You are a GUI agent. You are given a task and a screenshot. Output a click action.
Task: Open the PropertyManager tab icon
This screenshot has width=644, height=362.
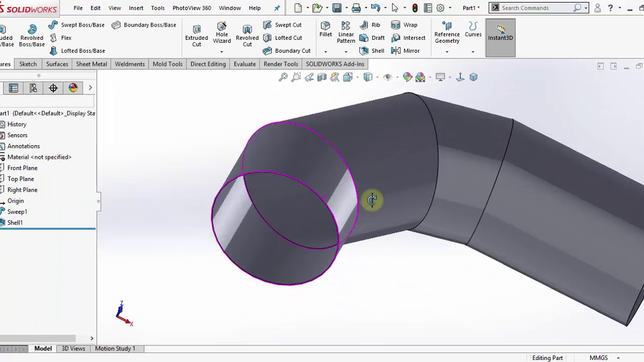(x=14, y=88)
